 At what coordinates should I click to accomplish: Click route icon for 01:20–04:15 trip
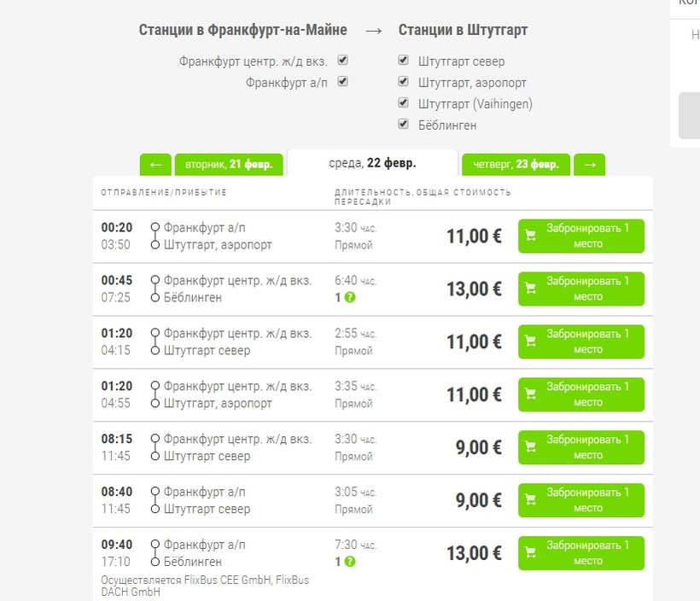pos(155,341)
